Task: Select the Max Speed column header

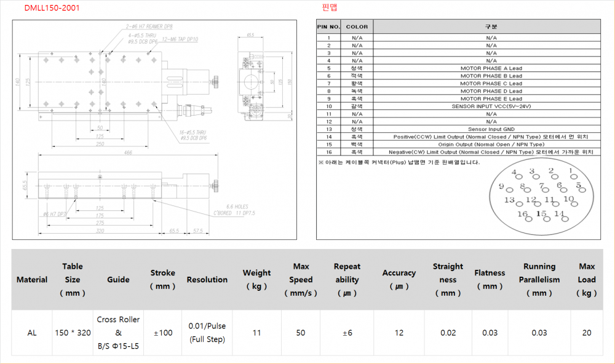Action: (x=301, y=280)
